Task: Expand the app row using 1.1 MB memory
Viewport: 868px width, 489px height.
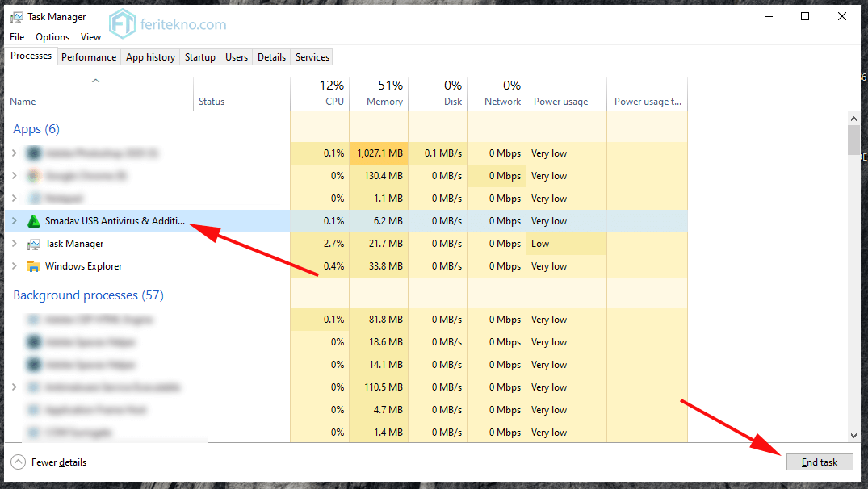Action: 15,198
